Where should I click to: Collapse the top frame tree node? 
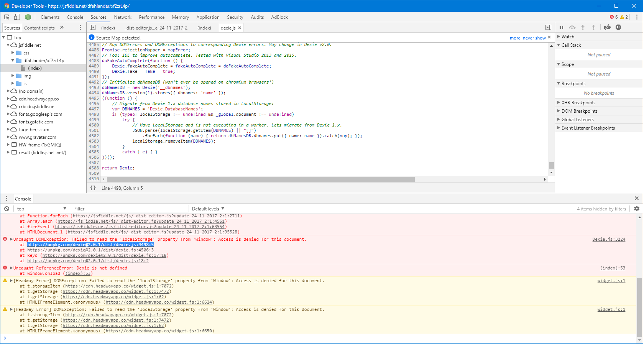[4, 37]
